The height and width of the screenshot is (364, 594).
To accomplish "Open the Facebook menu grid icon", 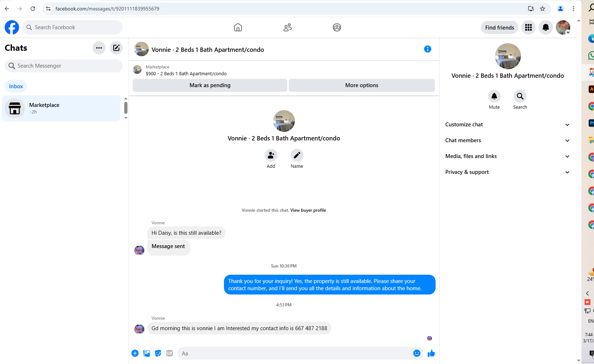I will point(528,27).
